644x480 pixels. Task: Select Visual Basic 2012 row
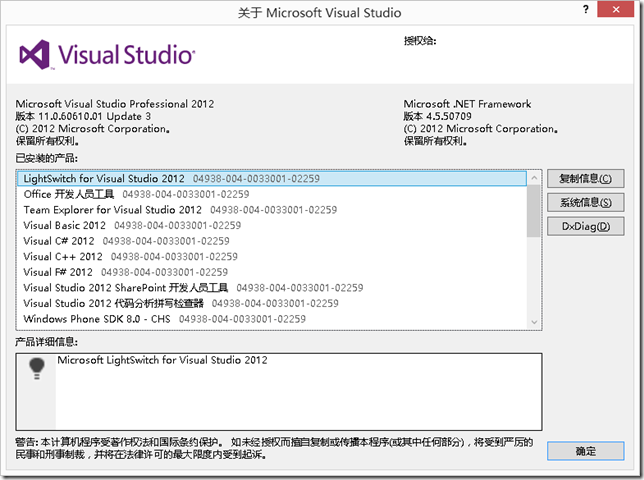(x=272, y=225)
